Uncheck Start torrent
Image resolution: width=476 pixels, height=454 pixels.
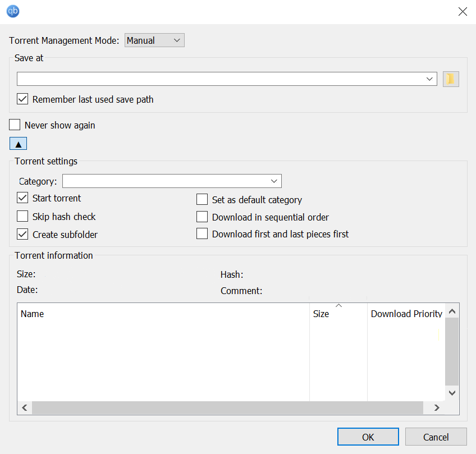tap(22, 198)
